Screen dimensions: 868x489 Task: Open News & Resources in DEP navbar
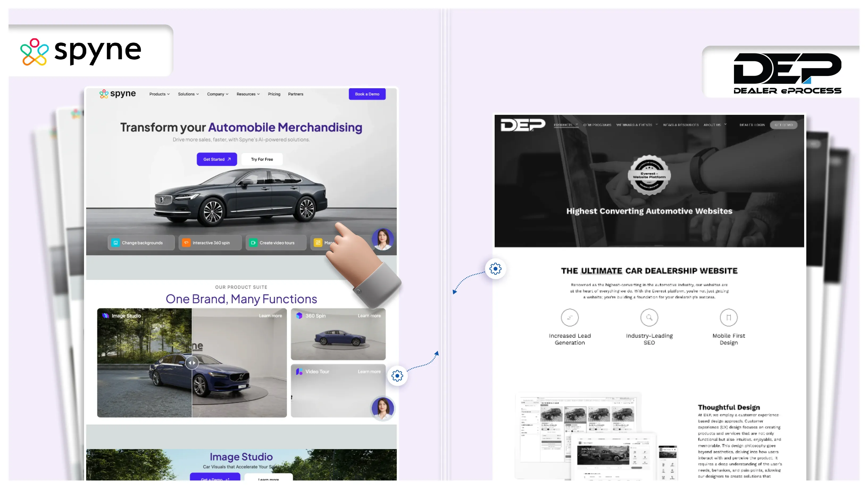pyautogui.click(x=681, y=125)
